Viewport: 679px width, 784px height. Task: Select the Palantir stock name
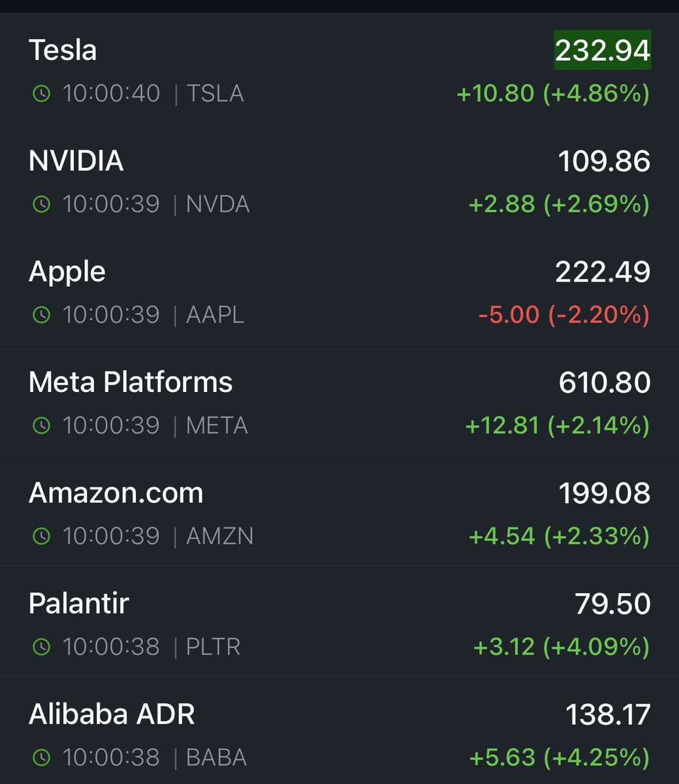pos(78,604)
